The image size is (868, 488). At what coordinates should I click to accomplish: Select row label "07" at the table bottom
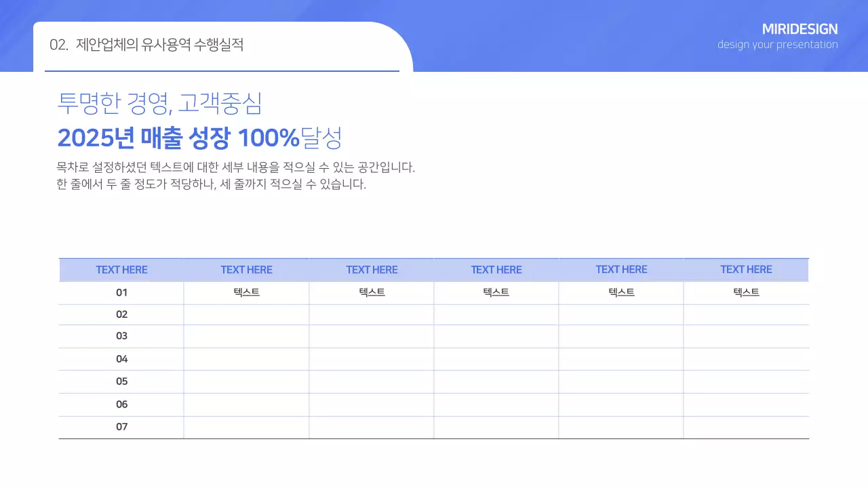(x=121, y=426)
